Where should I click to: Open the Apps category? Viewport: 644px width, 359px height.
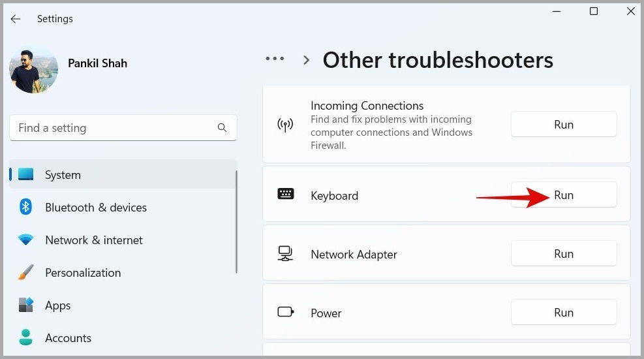pos(58,305)
